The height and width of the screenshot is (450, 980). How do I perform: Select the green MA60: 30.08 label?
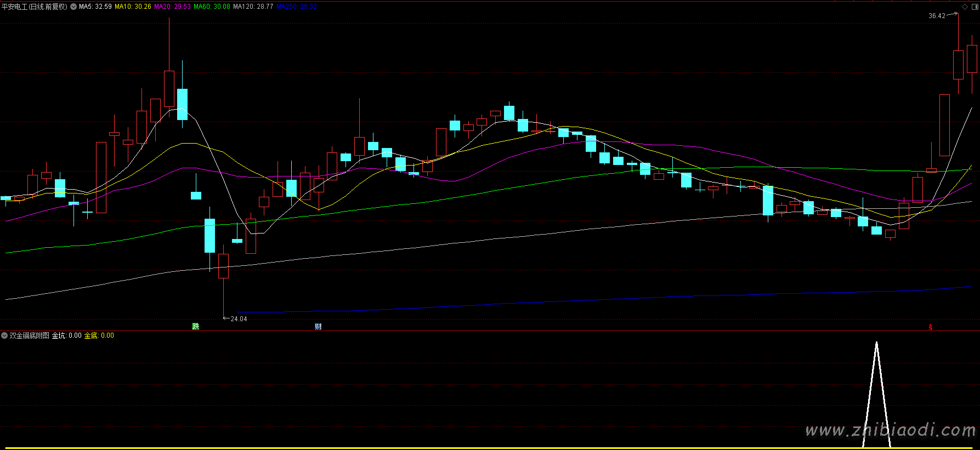click(212, 7)
